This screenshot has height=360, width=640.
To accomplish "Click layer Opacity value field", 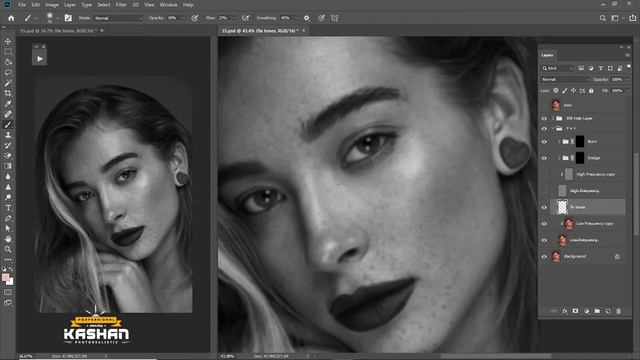I will tap(617, 80).
